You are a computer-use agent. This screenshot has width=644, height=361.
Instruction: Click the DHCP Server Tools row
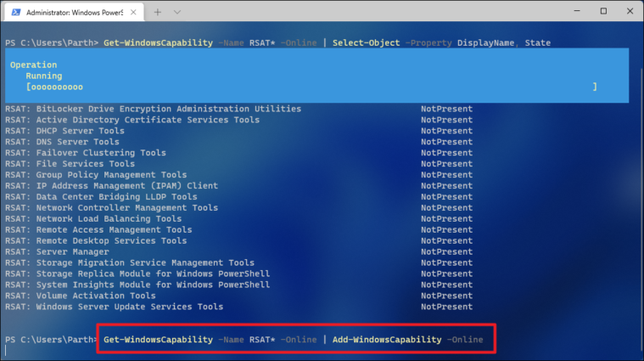click(x=239, y=131)
